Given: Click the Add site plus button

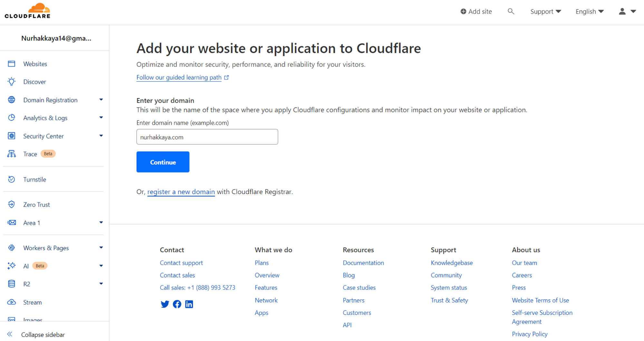Looking at the screenshot, I should click(x=476, y=12).
